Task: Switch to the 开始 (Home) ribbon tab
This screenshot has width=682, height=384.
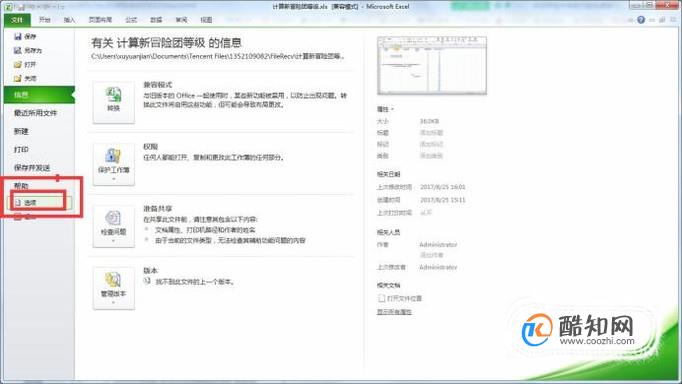Action: [44, 20]
